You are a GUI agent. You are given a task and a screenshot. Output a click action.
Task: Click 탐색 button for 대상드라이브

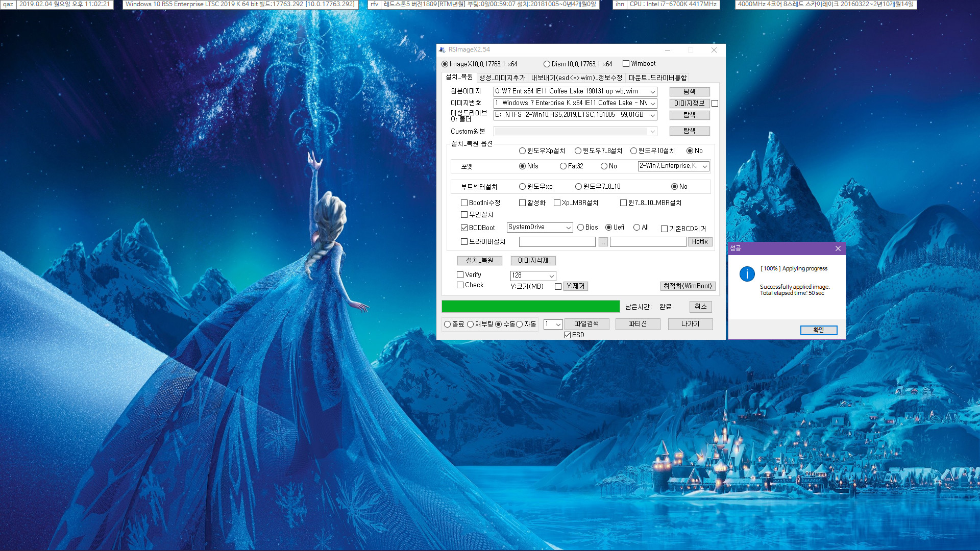click(x=690, y=115)
